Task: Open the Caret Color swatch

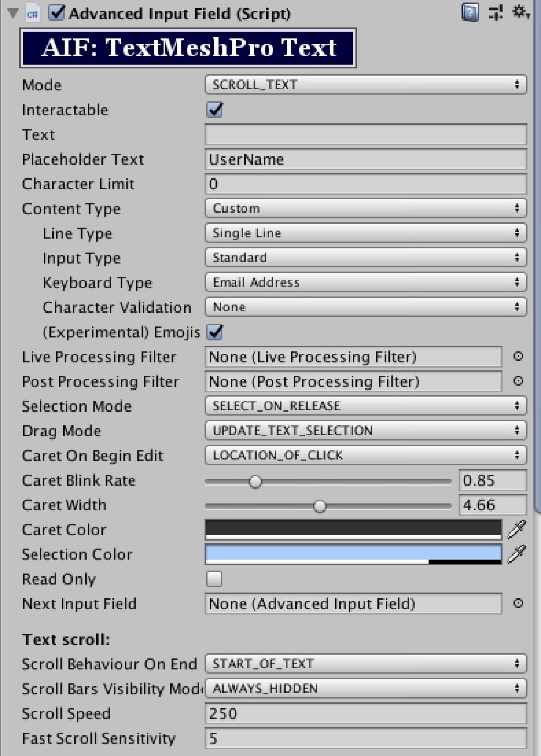Action: [353, 529]
